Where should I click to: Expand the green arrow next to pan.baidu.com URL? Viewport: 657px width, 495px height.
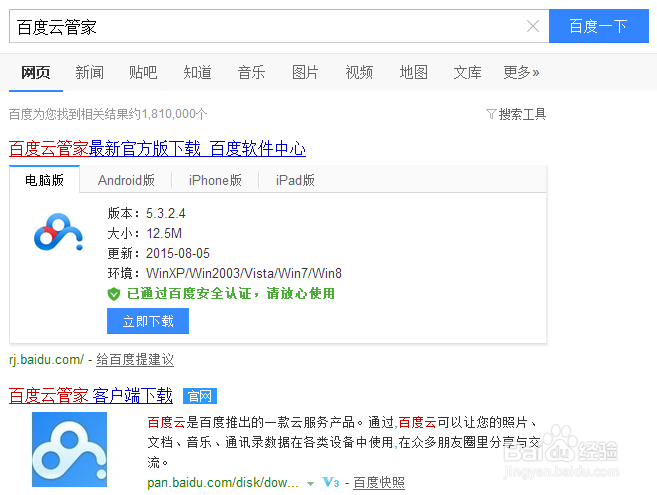coord(310,484)
